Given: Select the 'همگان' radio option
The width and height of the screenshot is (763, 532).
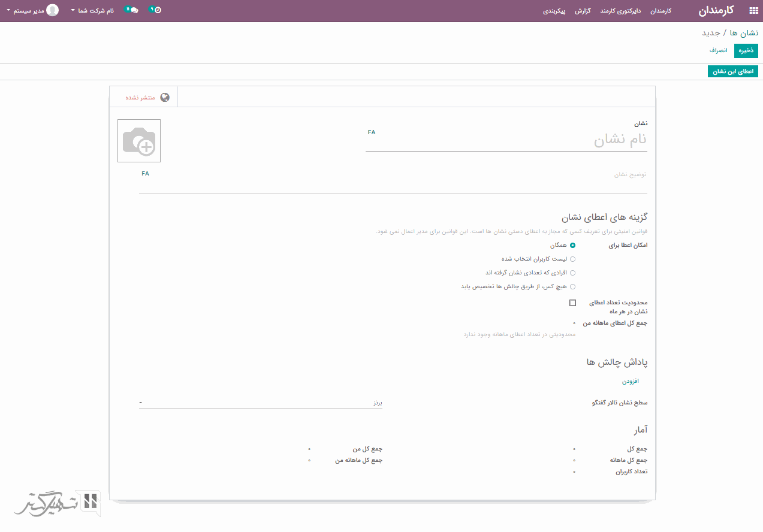Looking at the screenshot, I should coord(572,246).
